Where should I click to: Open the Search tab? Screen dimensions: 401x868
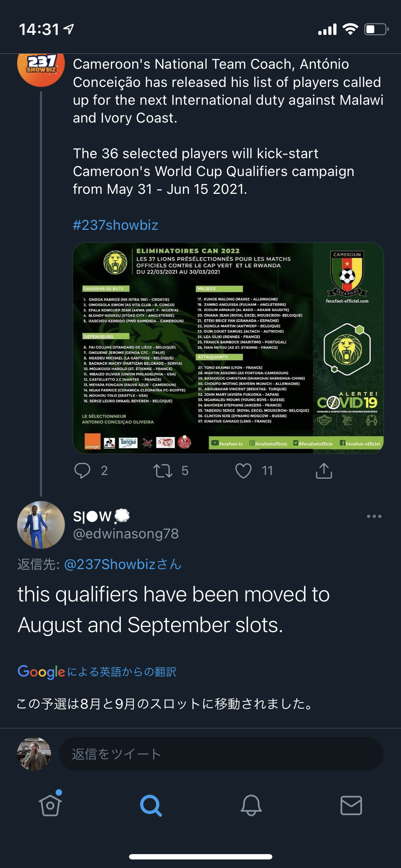tap(151, 805)
